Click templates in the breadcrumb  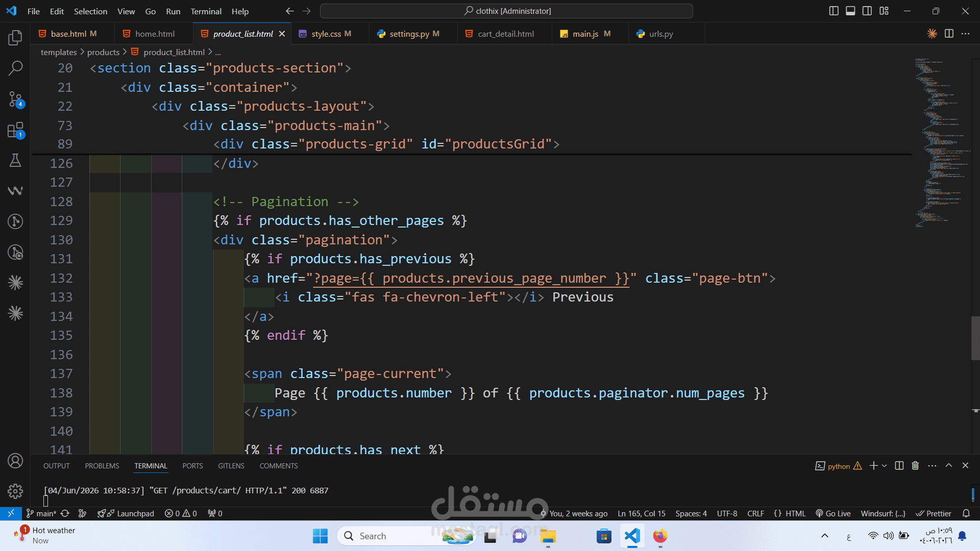[x=59, y=52]
